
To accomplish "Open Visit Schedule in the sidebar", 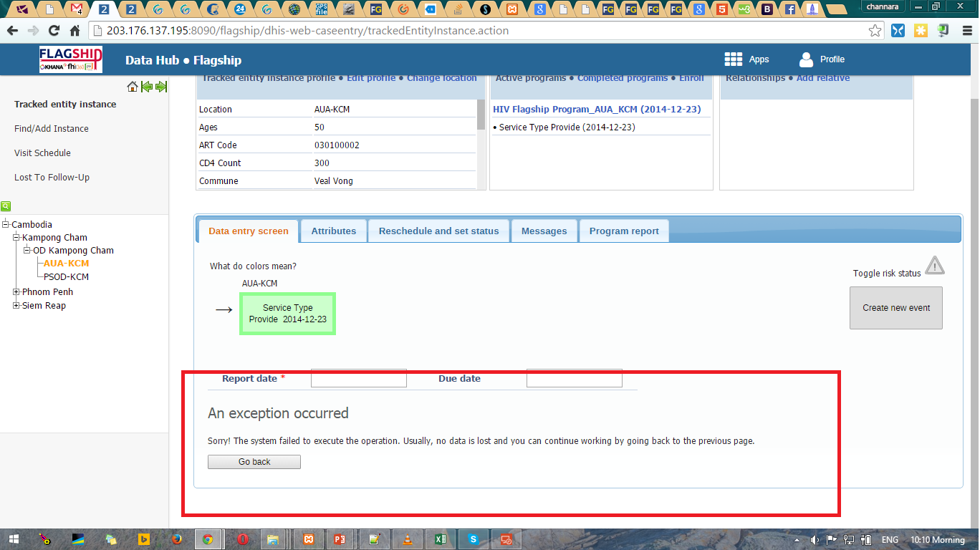I will 42,153.
